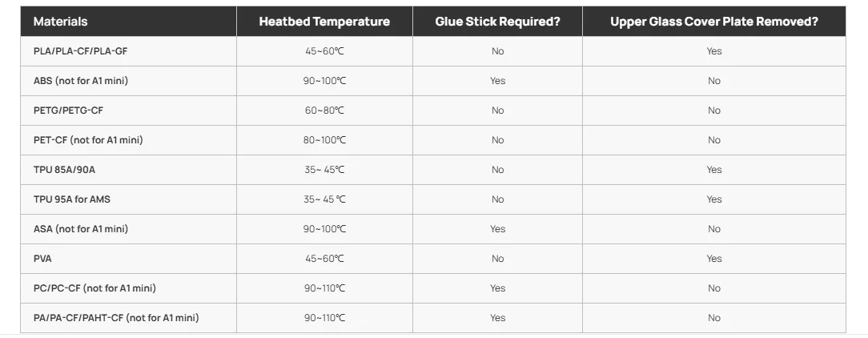Click the PETG/PETG-CF row label

68,111
